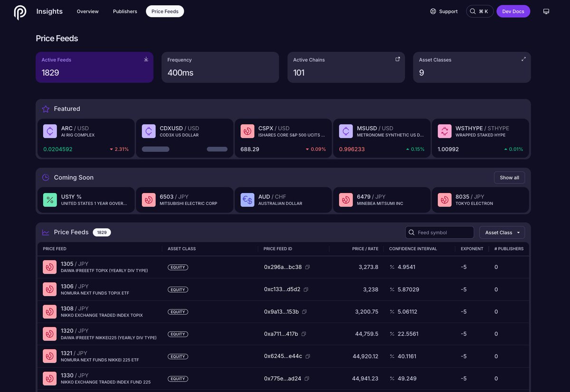The width and height of the screenshot is (570, 392).
Task: Click the MSUSD crypto icon
Action: click(x=346, y=131)
